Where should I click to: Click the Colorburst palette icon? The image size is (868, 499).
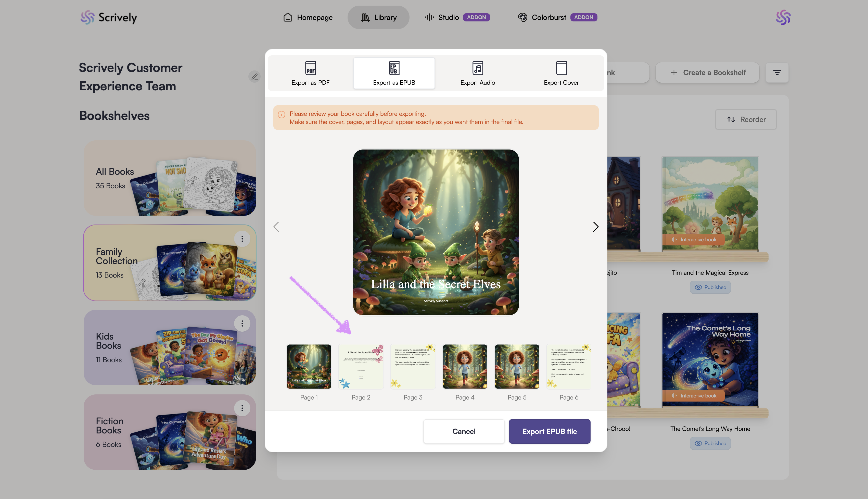(522, 18)
